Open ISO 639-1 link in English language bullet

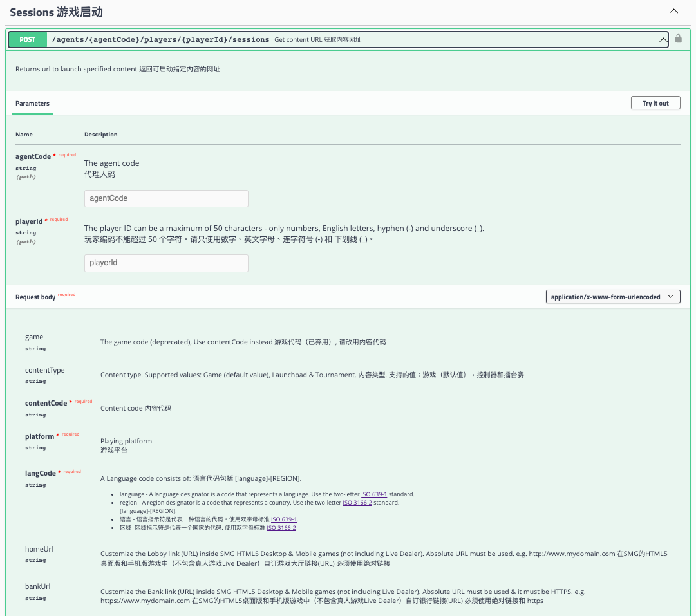[x=374, y=494]
